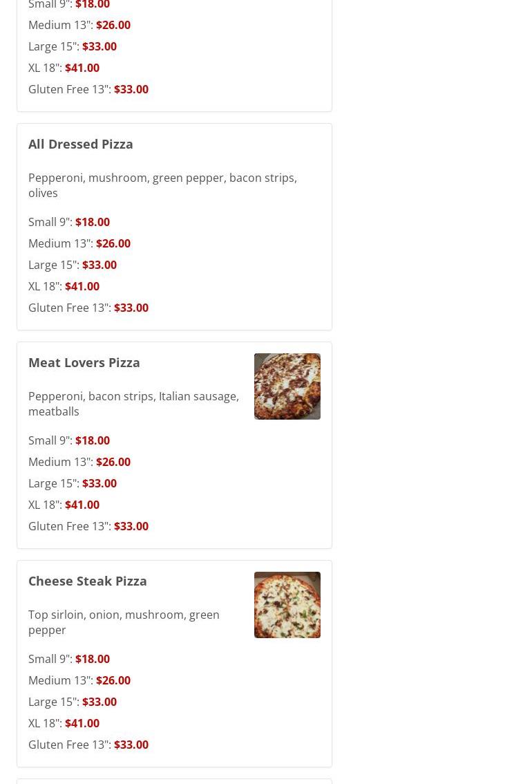The width and height of the screenshot is (532, 784).
Task: Select All Dressed Medium 13" $26.00 option
Action: pyautogui.click(x=79, y=243)
